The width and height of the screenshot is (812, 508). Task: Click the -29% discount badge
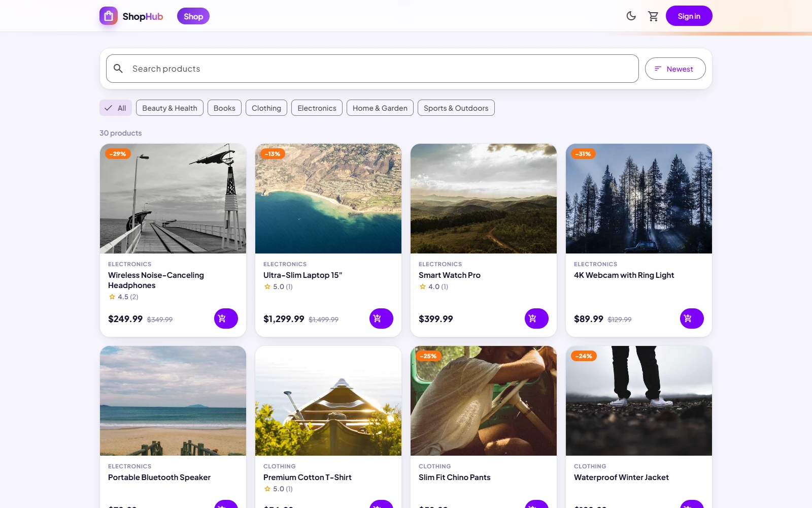point(118,154)
